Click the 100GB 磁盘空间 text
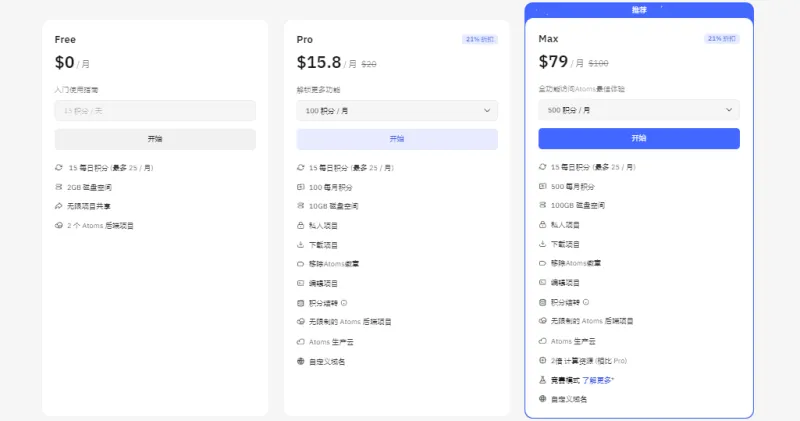Viewport: 800px width, 421px height. pos(578,205)
